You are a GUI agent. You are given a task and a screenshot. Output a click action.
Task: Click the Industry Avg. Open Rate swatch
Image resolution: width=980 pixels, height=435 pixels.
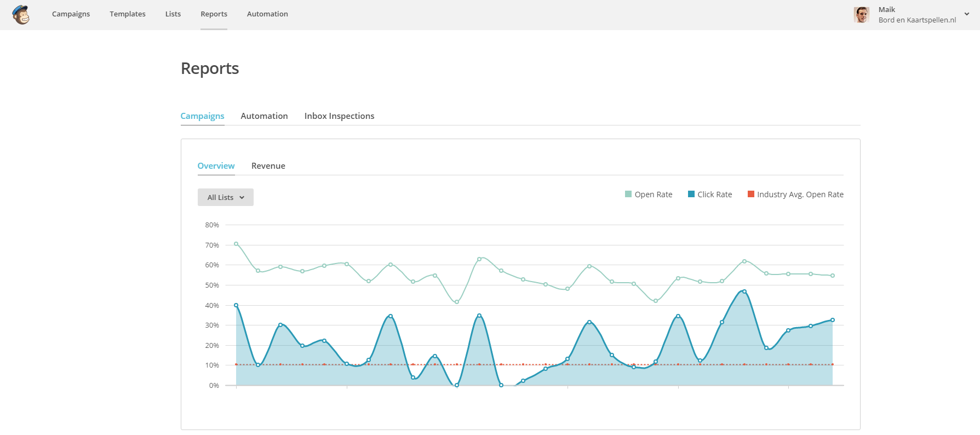click(751, 194)
